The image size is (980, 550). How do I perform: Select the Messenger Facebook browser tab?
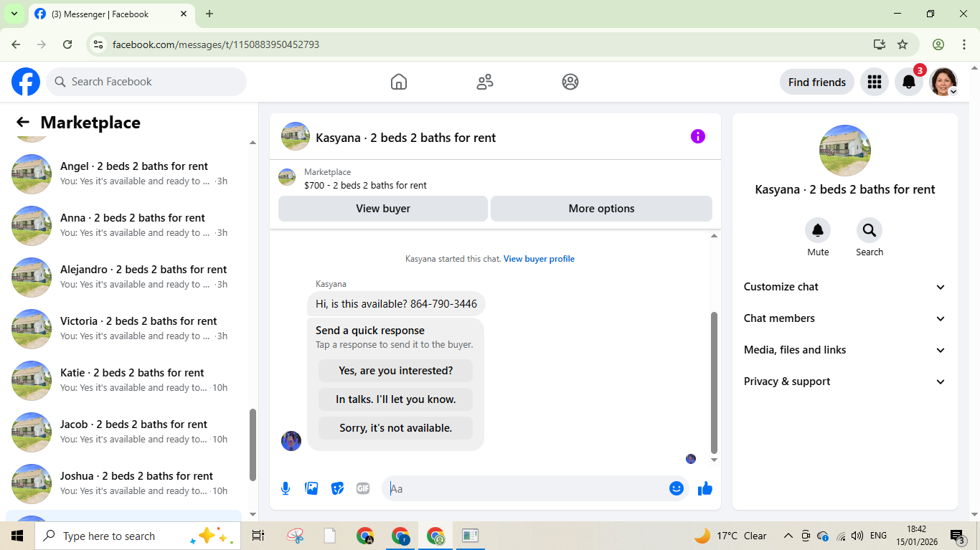(x=111, y=14)
